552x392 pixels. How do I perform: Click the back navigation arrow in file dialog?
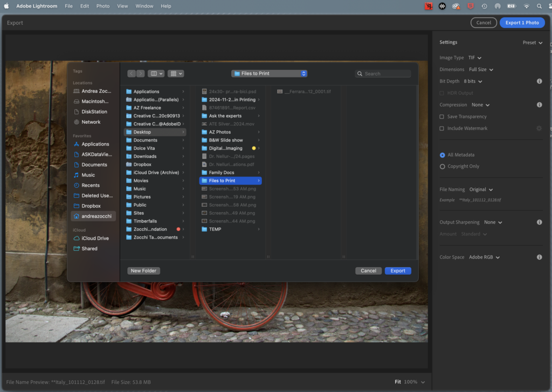132,74
